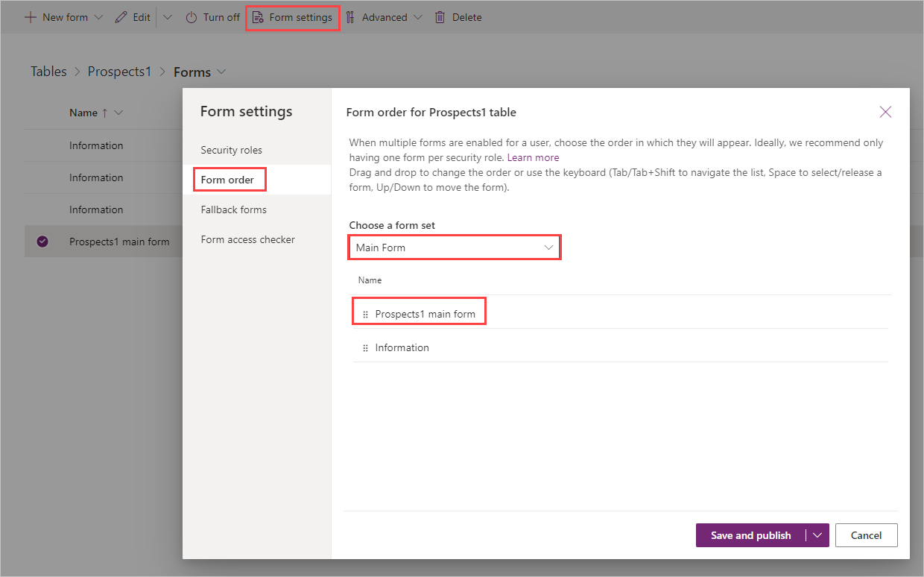
Task: Click the Delete label in toolbar
Action: point(467,17)
